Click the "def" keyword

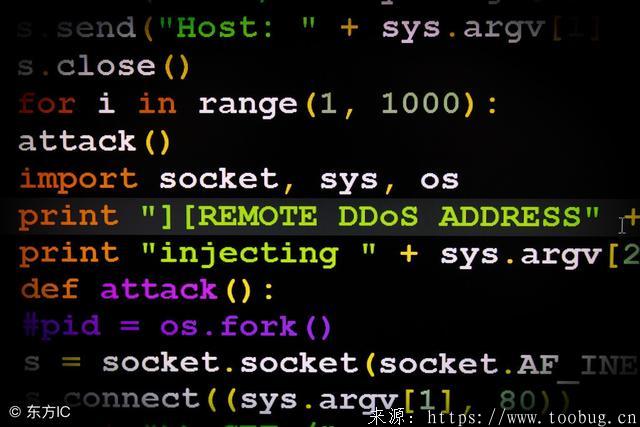click(x=49, y=289)
